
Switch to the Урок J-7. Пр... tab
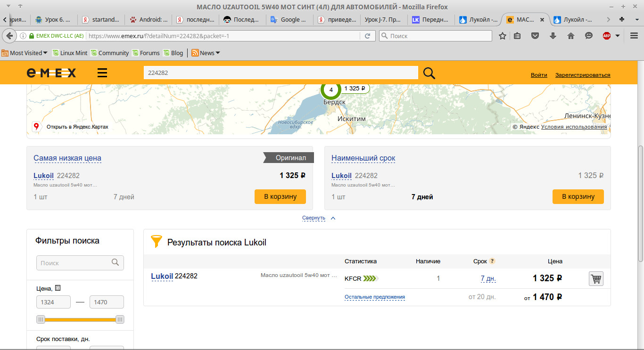[384, 20]
